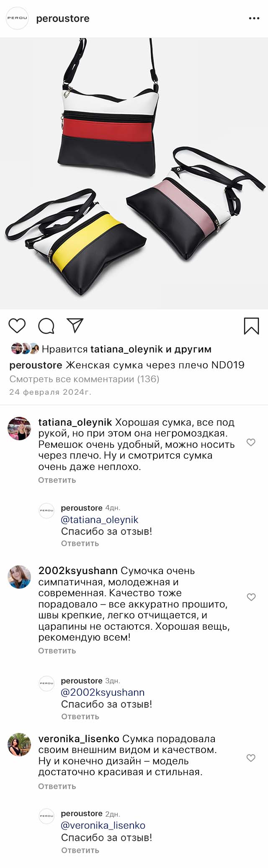This screenshot has width=268, height=868.
Task: Like 2002ksyushann's comment
Action: [x=251, y=597]
